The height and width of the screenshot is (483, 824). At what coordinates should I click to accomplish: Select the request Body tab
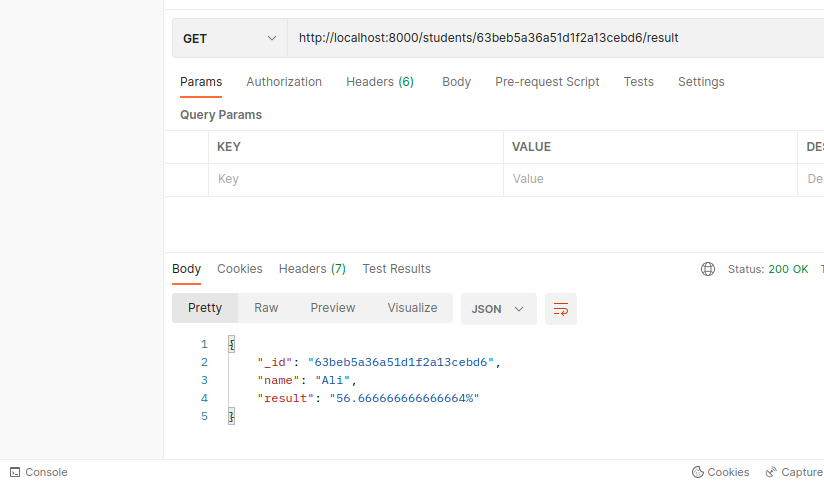[x=456, y=82]
